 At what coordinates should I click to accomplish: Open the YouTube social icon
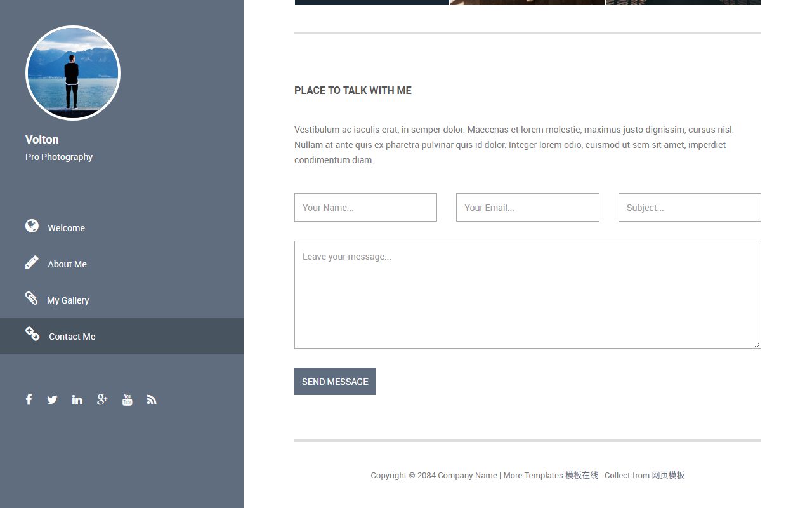pos(128,399)
